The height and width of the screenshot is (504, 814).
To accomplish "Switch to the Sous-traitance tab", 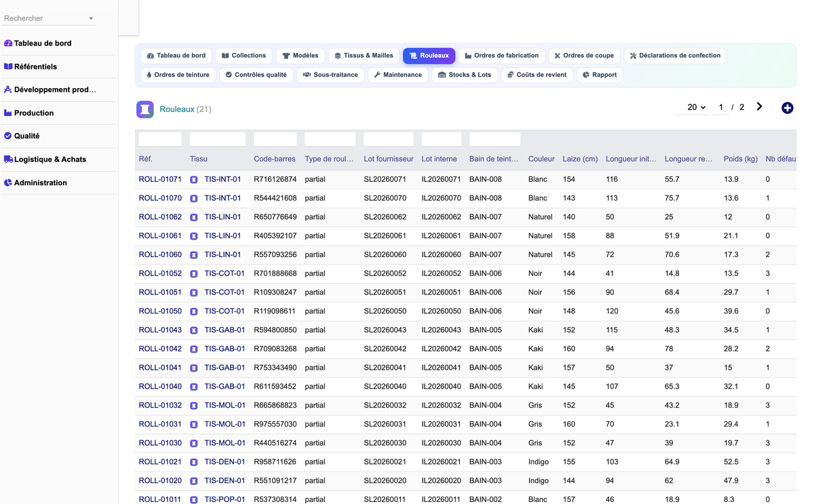I will point(330,75).
